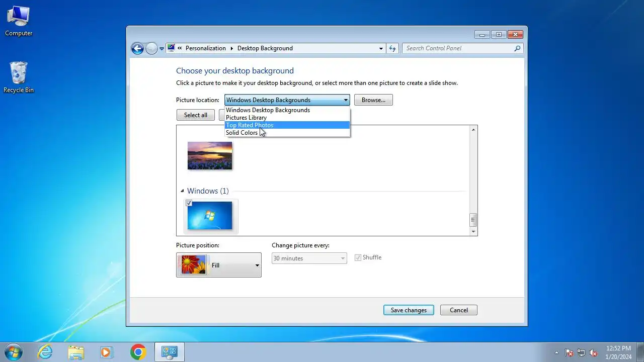Click the network tray icon

581,352
